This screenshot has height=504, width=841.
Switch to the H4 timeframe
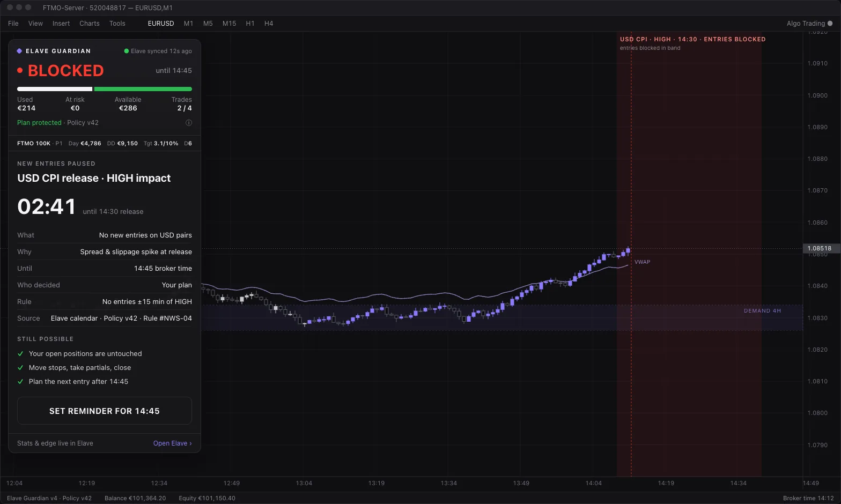[269, 24]
